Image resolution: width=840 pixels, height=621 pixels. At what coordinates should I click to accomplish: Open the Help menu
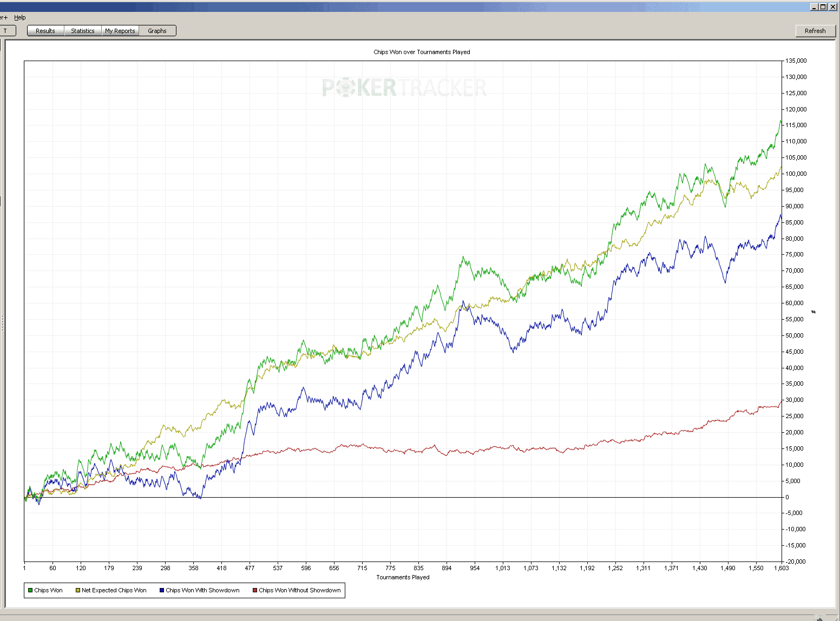pyautogui.click(x=20, y=17)
